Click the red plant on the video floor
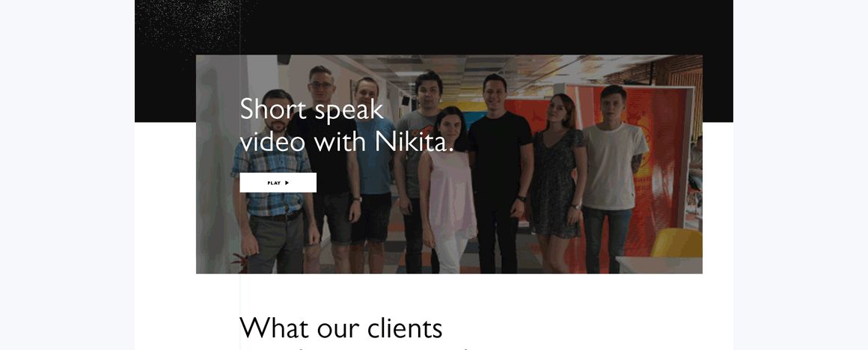868x350 pixels. 239,262
